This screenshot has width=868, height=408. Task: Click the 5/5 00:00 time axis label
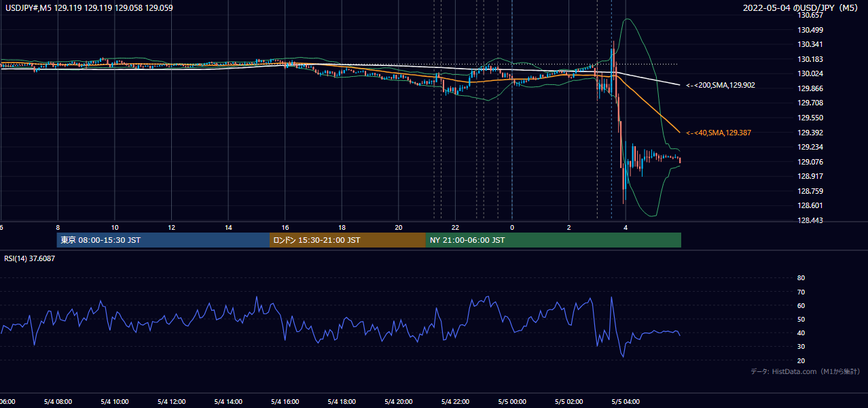(512, 402)
